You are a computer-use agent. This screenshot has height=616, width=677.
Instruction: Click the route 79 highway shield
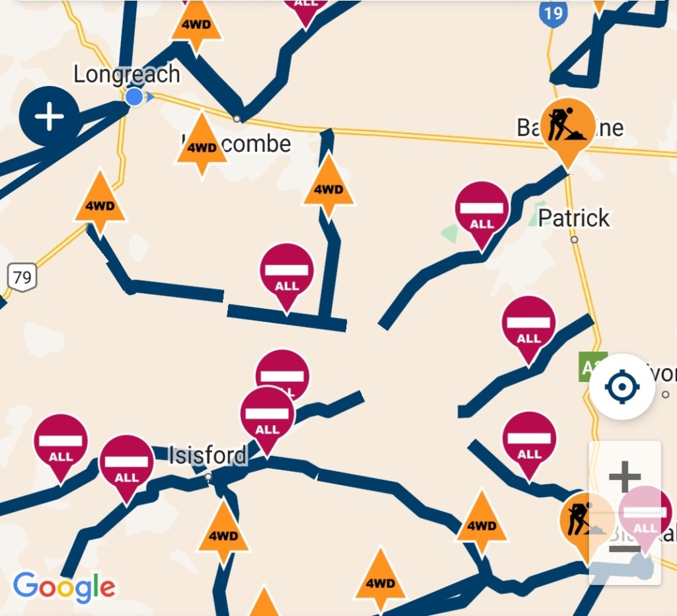point(22,277)
